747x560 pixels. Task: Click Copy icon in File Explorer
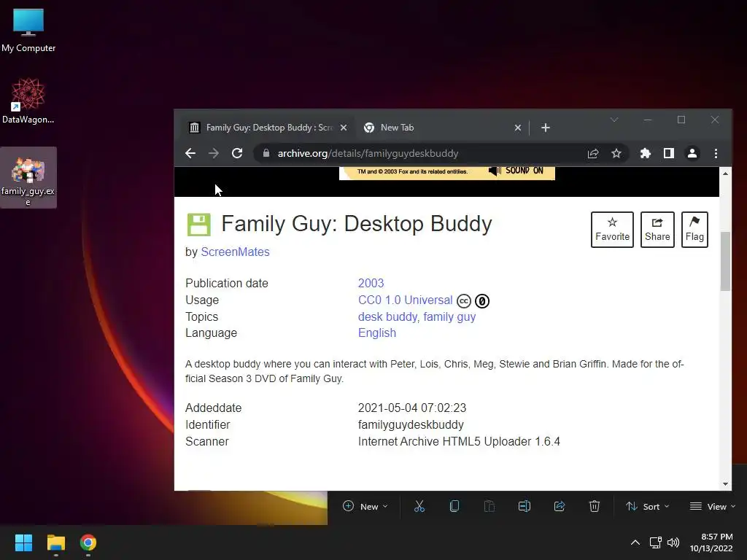tap(454, 507)
